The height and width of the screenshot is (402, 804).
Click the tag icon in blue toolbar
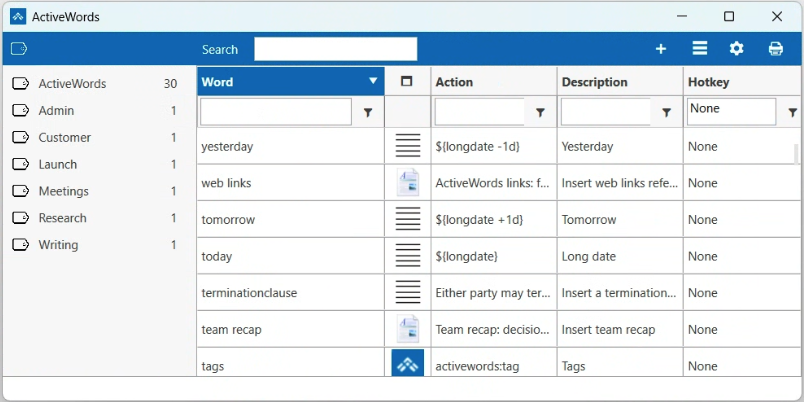coord(19,49)
